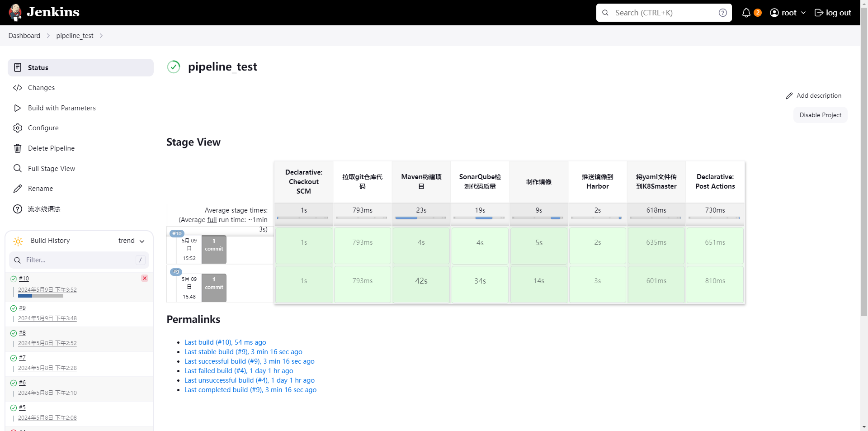Select Delete Pipeline in sidebar

click(80, 148)
